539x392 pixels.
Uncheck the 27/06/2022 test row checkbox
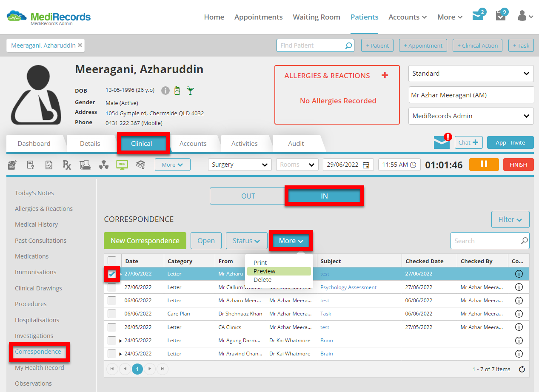click(111, 274)
